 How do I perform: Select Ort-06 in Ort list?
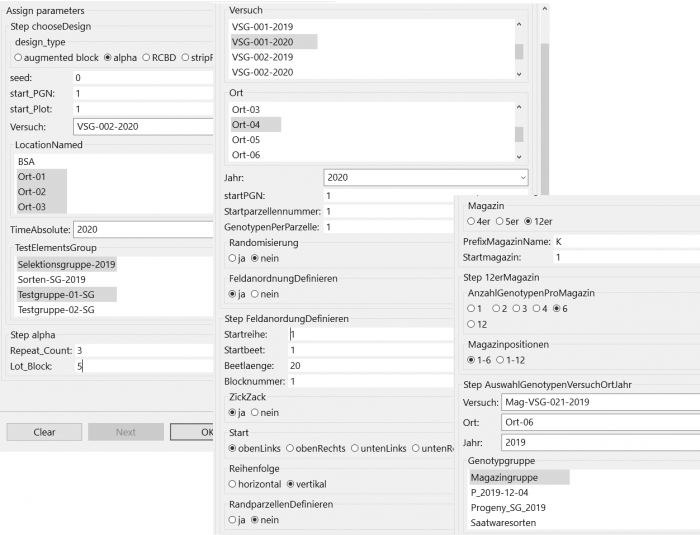pyautogui.click(x=246, y=155)
